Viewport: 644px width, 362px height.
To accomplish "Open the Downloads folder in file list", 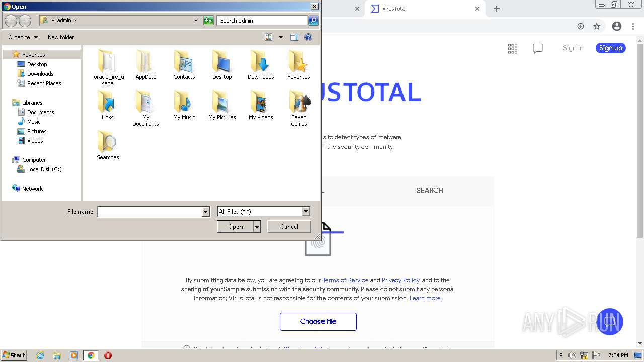I will pos(260,64).
